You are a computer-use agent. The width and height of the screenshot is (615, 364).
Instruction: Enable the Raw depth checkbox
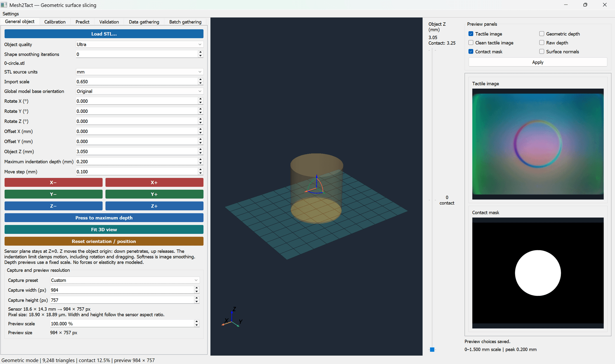(542, 43)
